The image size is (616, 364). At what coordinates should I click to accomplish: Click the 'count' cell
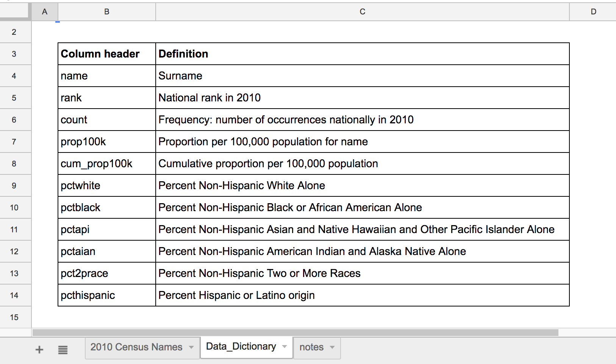[x=107, y=120]
